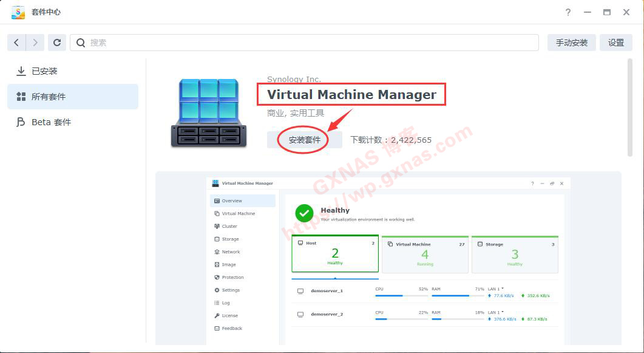
Task: Open Package Center 设置 settings
Action: pyautogui.click(x=615, y=43)
